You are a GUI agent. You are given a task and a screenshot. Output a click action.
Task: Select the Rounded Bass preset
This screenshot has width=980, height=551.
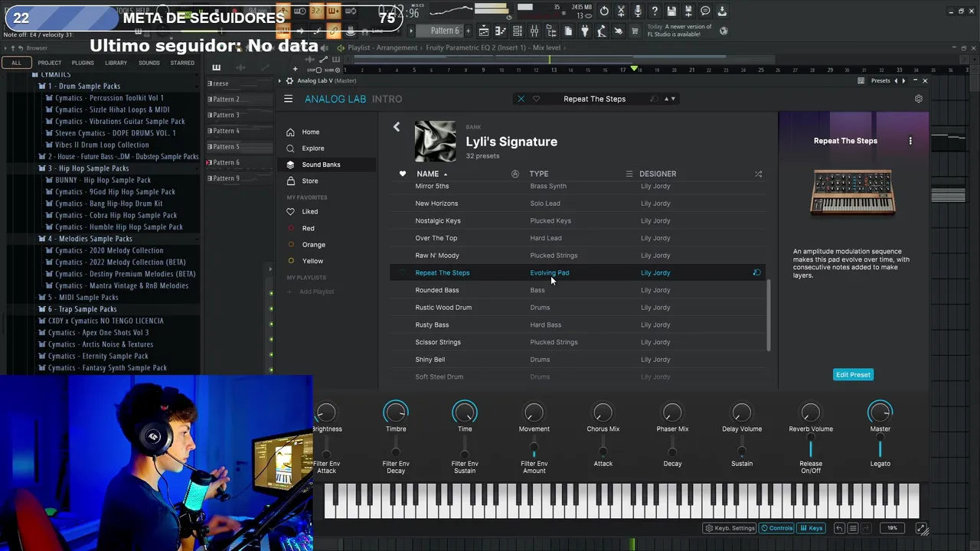click(578, 290)
